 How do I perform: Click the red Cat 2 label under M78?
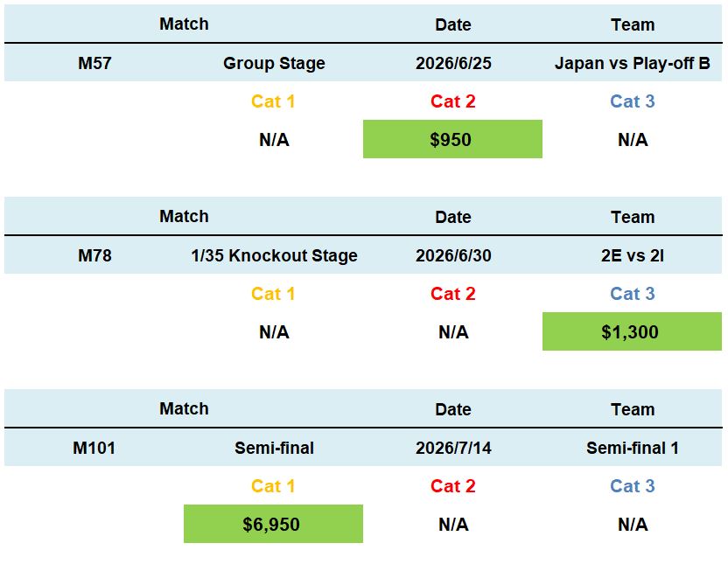(452, 294)
